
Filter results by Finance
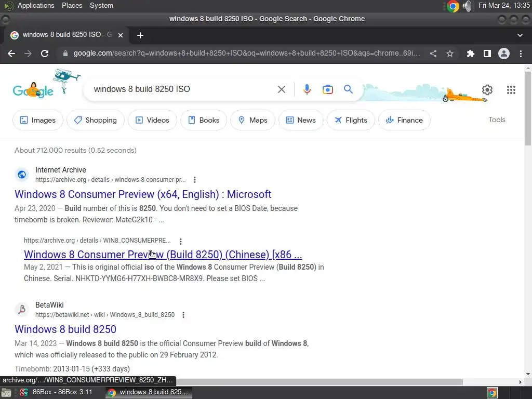(404, 120)
